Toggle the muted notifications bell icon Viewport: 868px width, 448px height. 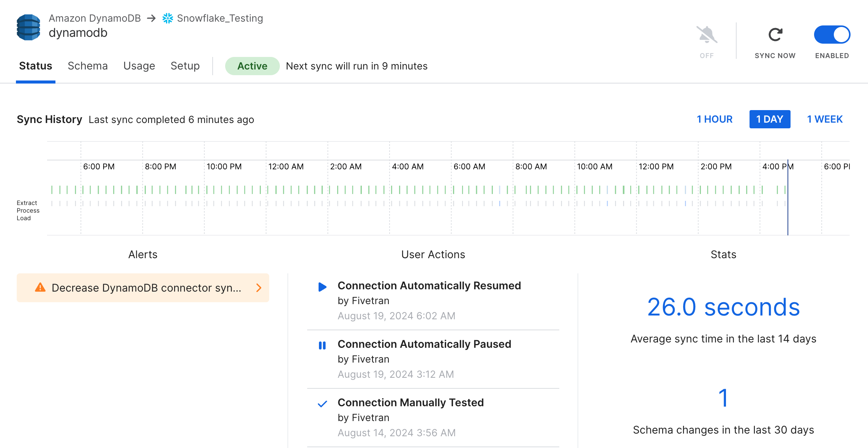pyautogui.click(x=707, y=35)
